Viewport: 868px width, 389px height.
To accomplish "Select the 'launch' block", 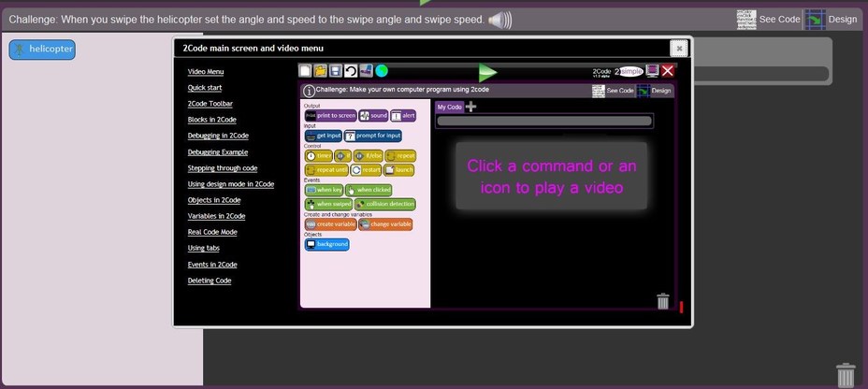I will (x=398, y=170).
